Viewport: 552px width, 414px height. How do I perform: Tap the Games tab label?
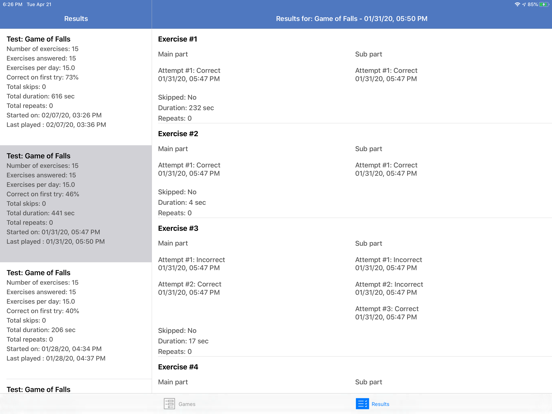coord(187,404)
